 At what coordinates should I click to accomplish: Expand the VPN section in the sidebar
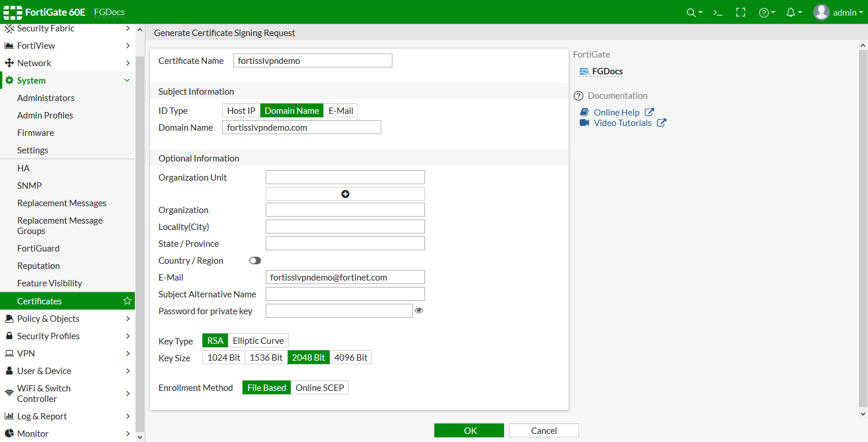click(x=26, y=353)
